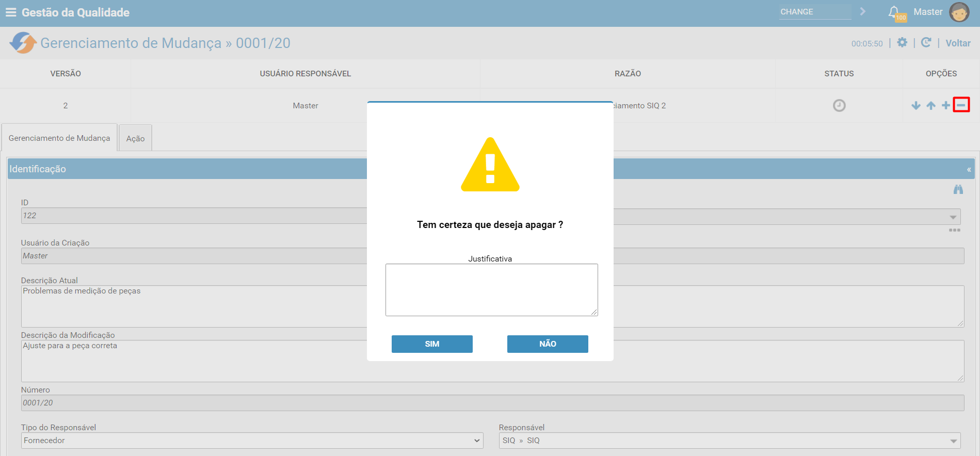Click the Descrição Atual text area

(492, 306)
